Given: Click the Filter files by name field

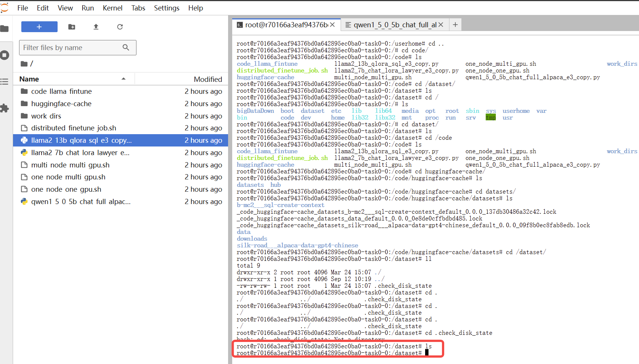Looking at the screenshot, I should (x=71, y=47).
